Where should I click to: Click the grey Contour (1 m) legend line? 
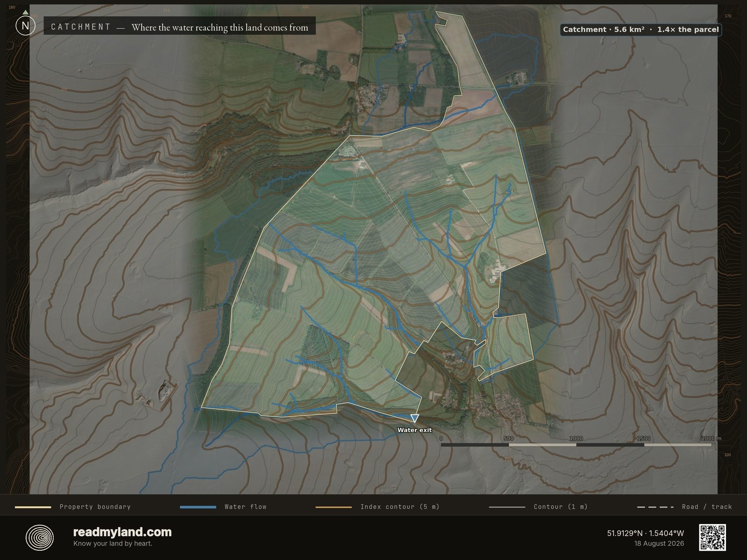tap(507, 507)
